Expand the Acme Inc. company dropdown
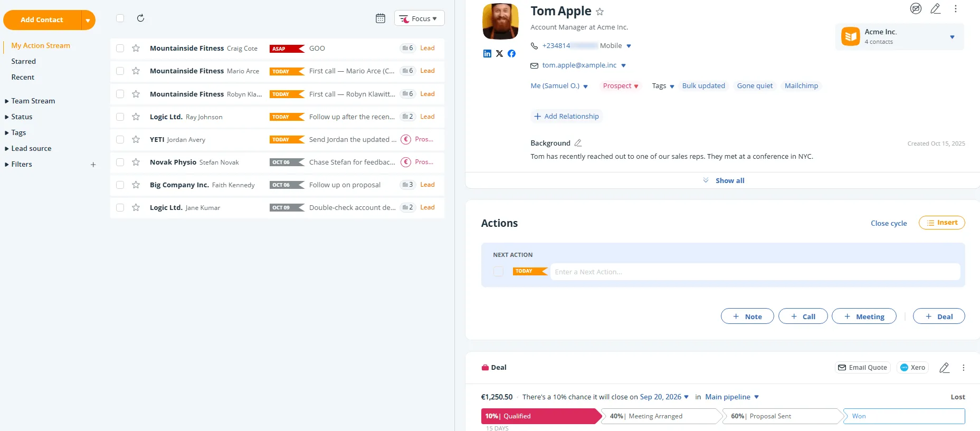This screenshot has width=980, height=431. tap(952, 37)
